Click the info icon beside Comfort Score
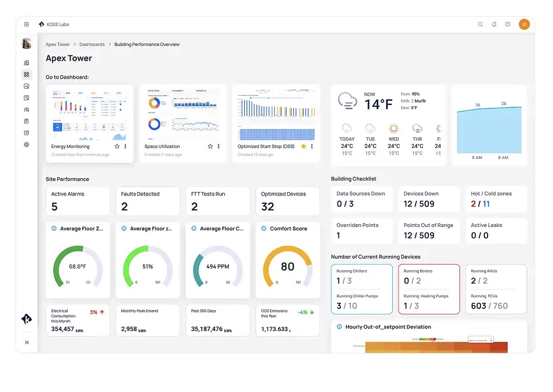This screenshot has width=553, height=392. tap(264, 229)
